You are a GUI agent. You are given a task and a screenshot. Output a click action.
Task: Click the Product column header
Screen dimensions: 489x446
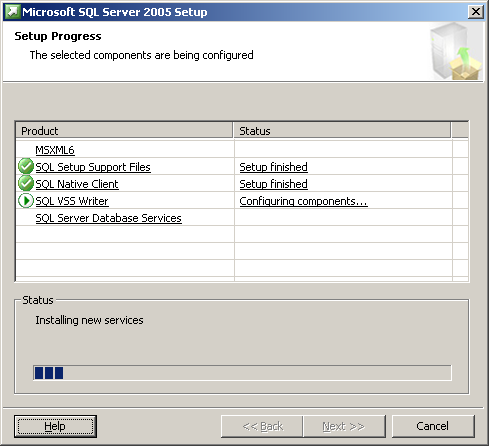point(124,131)
